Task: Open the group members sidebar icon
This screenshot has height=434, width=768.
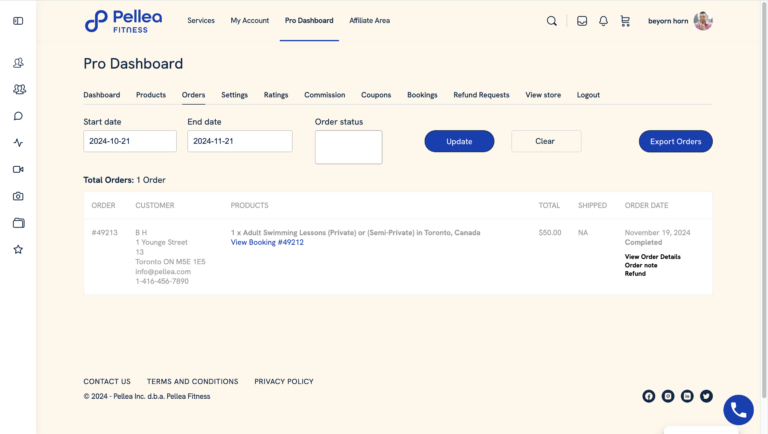Action: point(19,89)
